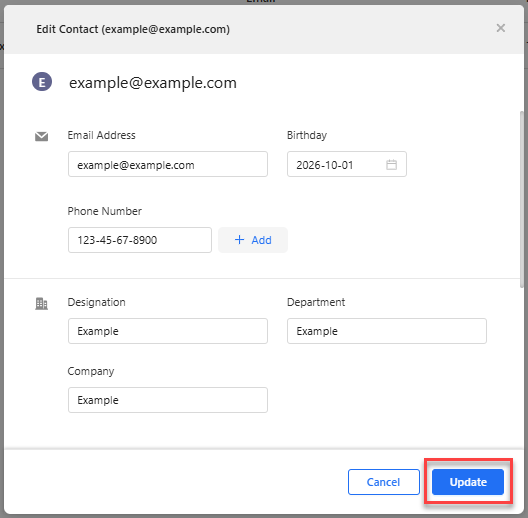Click the building icon beside Designation
Screen dimensions: 528x518
(x=41, y=303)
